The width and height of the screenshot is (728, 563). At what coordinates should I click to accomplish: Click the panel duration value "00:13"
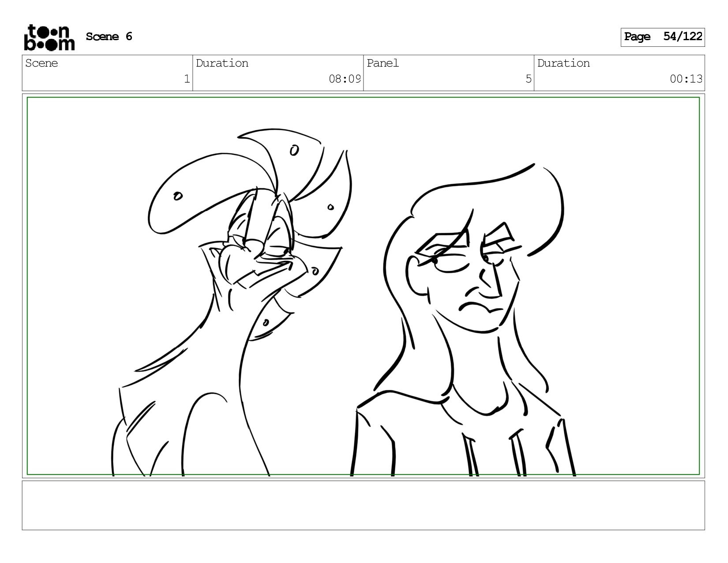click(x=686, y=79)
